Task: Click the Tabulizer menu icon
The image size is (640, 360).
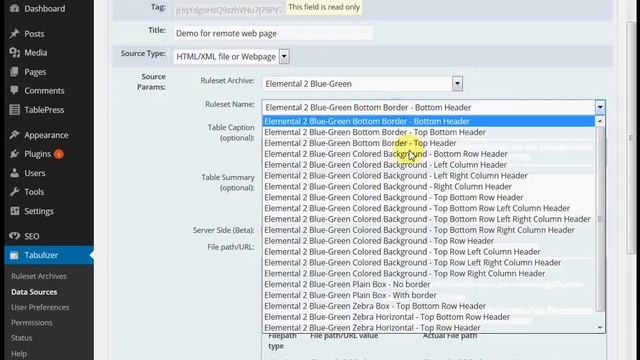Action: click(14, 255)
